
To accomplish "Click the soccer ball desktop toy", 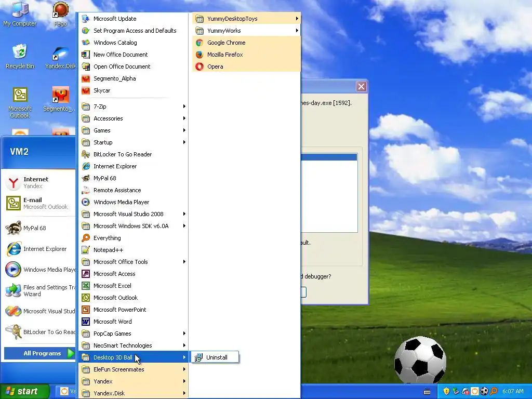I will pos(420,360).
